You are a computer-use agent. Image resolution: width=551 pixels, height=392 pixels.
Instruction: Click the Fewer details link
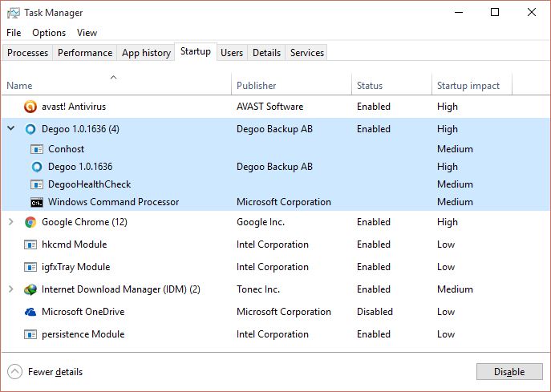[x=55, y=372]
